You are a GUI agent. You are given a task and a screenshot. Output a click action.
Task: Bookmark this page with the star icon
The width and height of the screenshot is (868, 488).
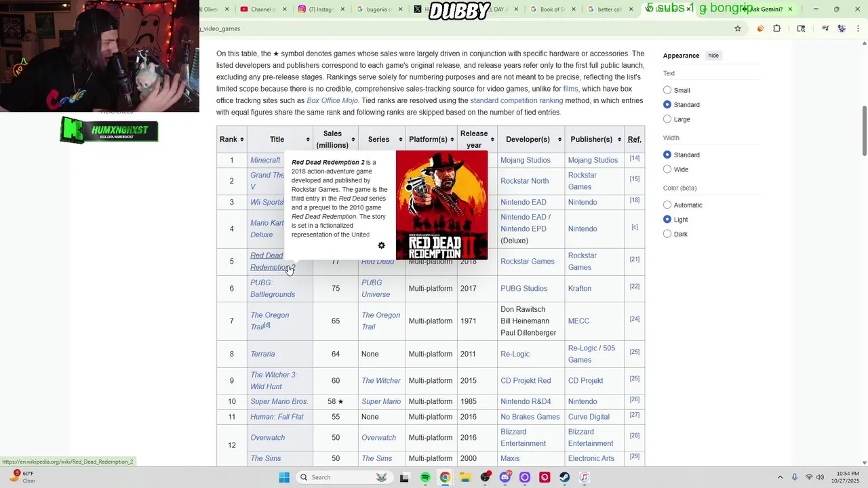coord(738,28)
